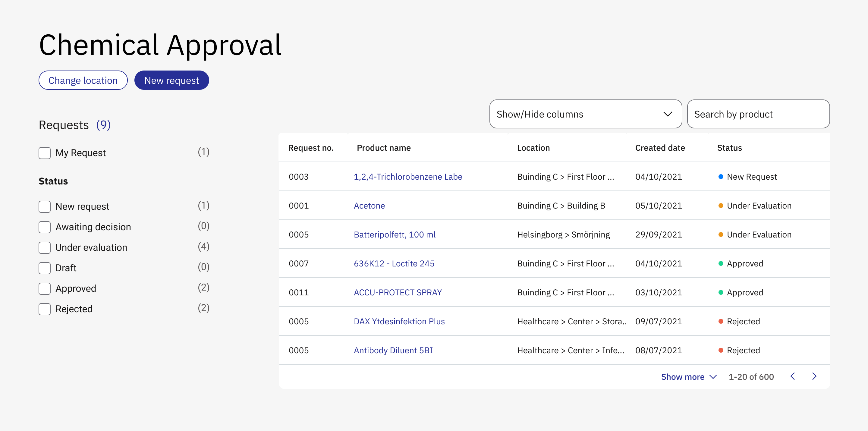This screenshot has height=431, width=868.
Task: Check the Awaiting decision filter
Action: (x=45, y=227)
